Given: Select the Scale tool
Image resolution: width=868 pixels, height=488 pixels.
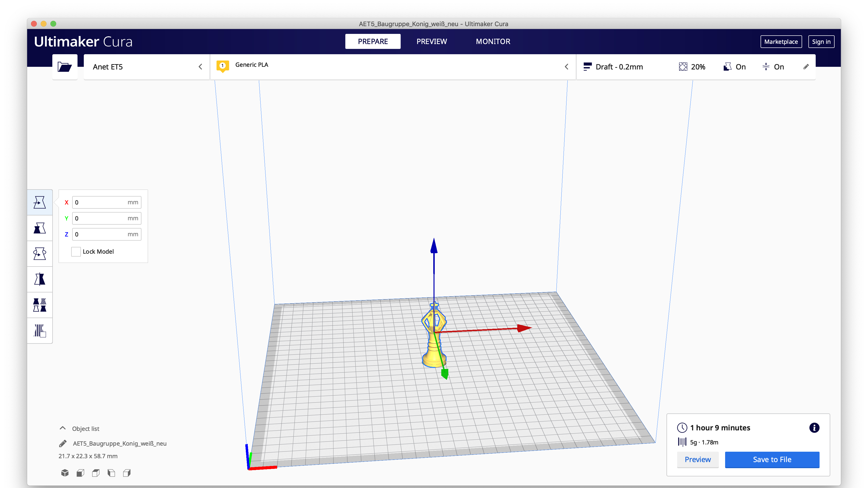Looking at the screenshot, I should click(39, 228).
